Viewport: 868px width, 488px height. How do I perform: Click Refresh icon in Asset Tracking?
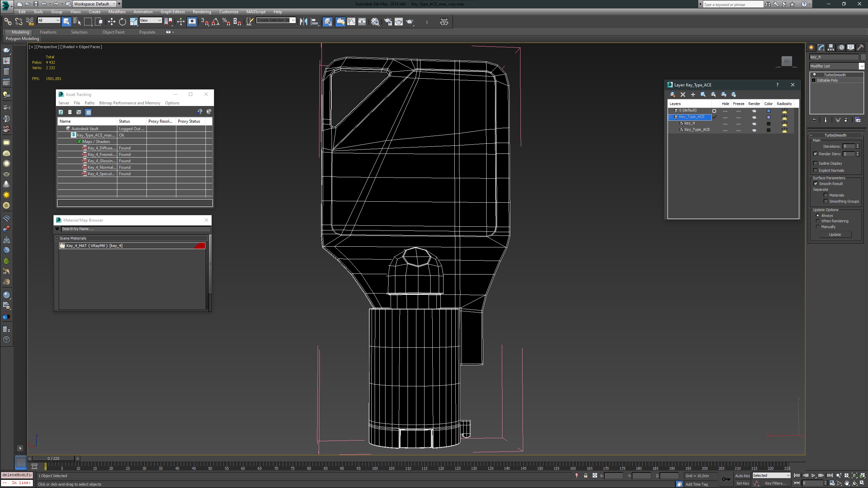coord(61,112)
